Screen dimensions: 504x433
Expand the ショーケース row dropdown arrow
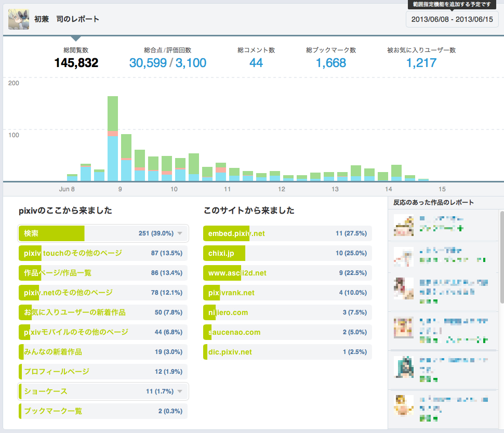(180, 391)
